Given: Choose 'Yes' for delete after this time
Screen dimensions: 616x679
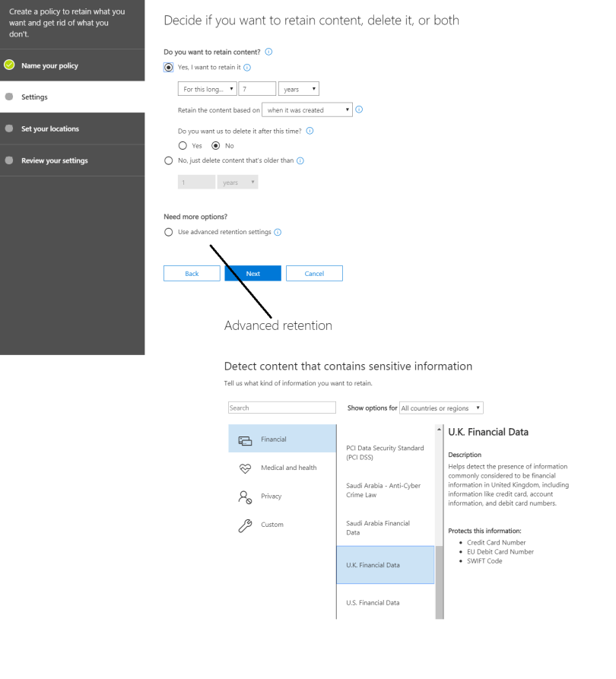Looking at the screenshot, I should click(183, 145).
